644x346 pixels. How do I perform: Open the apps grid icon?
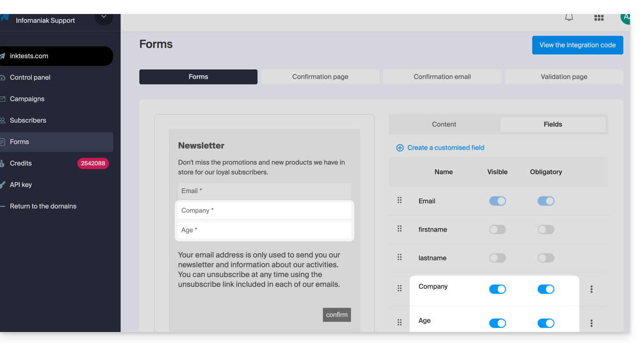(x=599, y=18)
